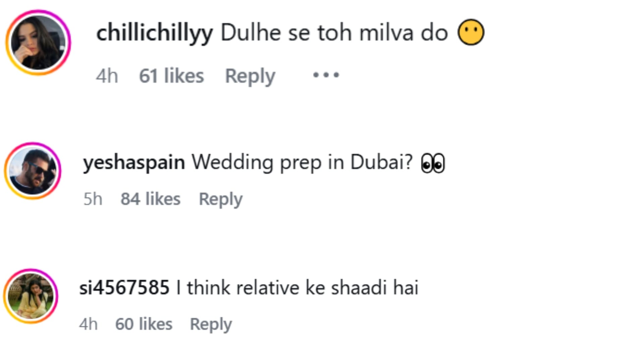The width and height of the screenshot is (644, 362).
Task: View the 60 likes list
Action: (144, 324)
